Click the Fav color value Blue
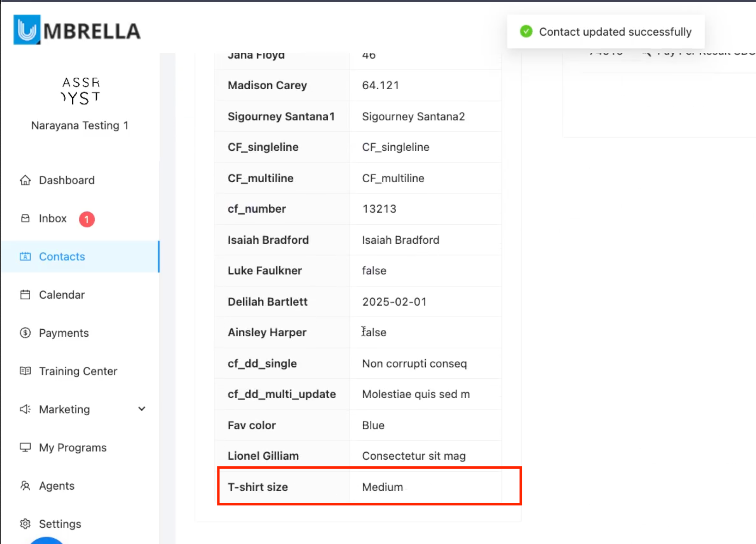Screen dimensions: 756x544 point(373,425)
